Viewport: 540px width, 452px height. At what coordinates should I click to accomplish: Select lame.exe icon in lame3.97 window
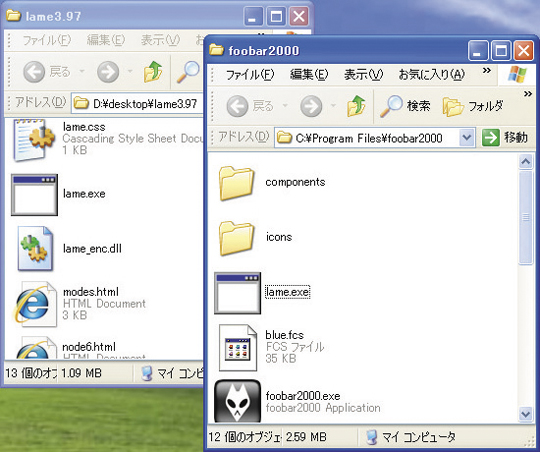34,195
